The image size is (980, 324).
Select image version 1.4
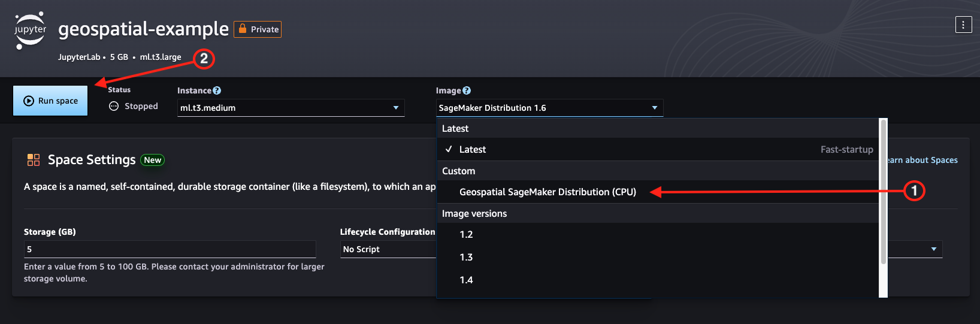click(467, 280)
